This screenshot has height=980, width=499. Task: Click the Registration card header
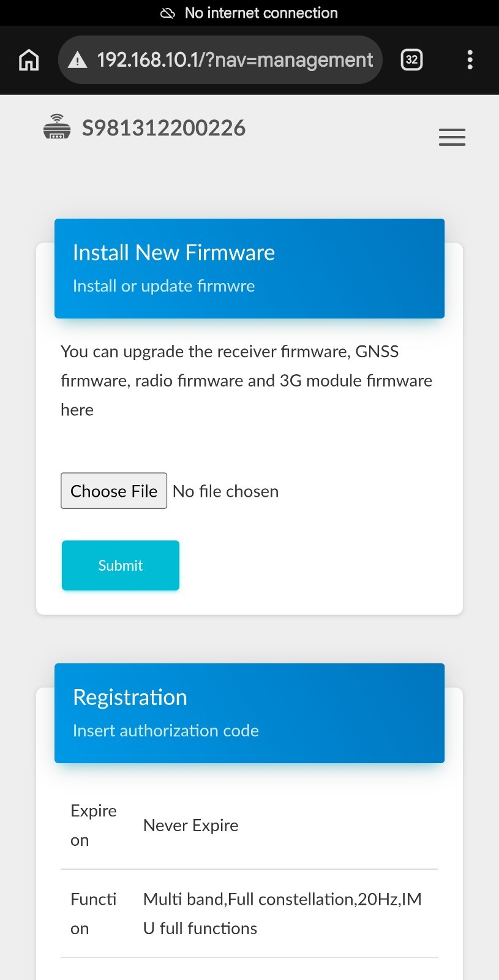tap(249, 713)
